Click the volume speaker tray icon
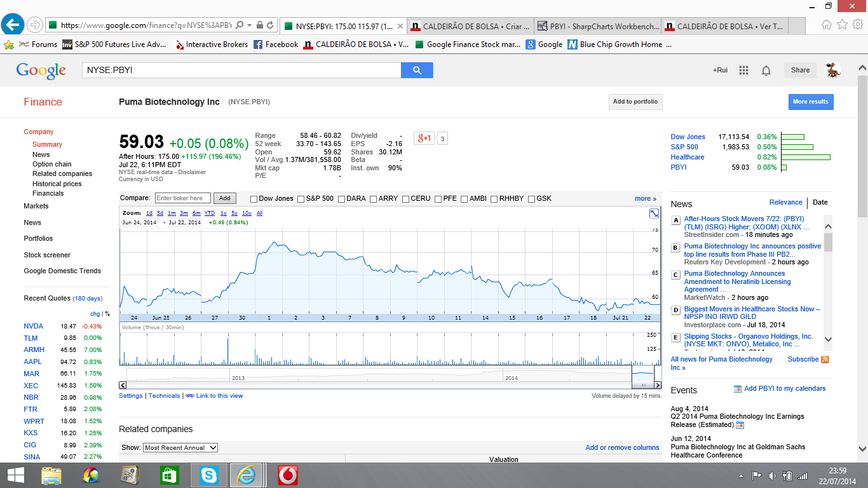868x488 pixels. click(772, 475)
